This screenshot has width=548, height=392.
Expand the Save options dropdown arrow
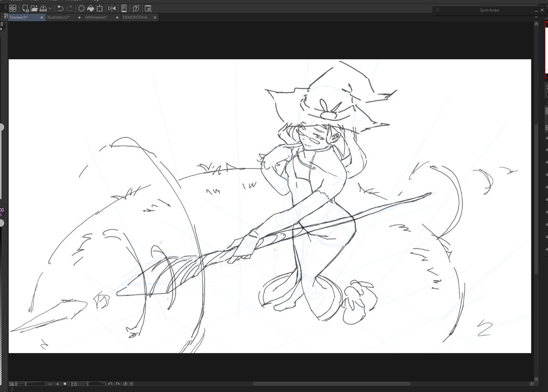(50, 8)
